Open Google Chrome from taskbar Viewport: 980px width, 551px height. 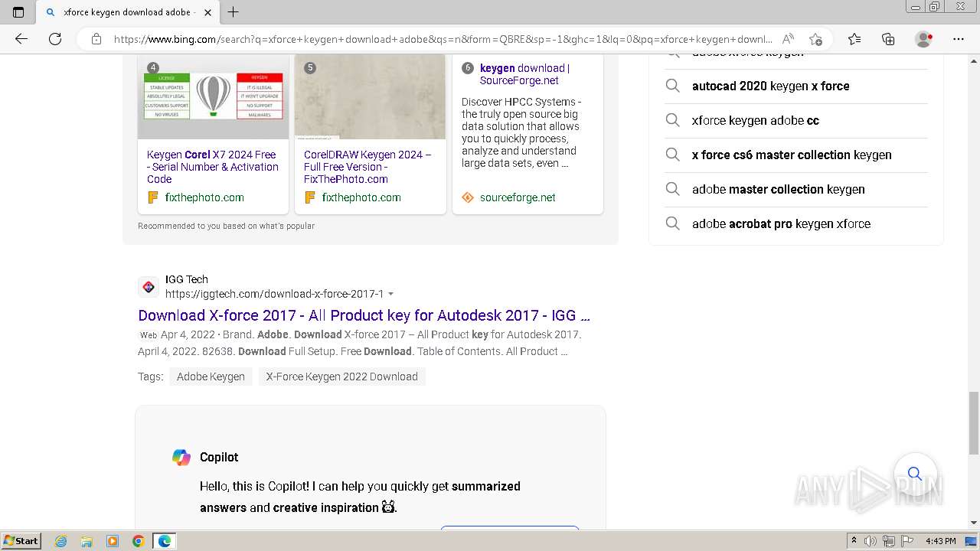click(138, 541)
